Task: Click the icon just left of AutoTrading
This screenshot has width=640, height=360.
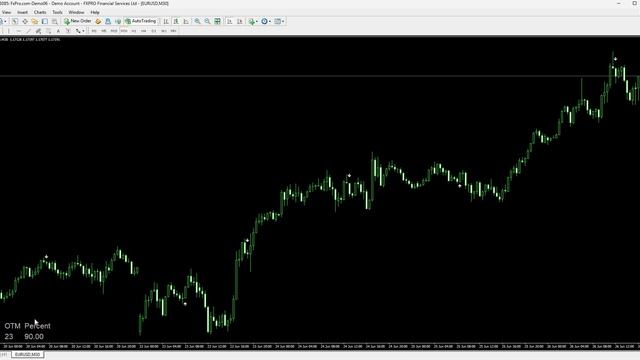Action: [x=118, y=21]
